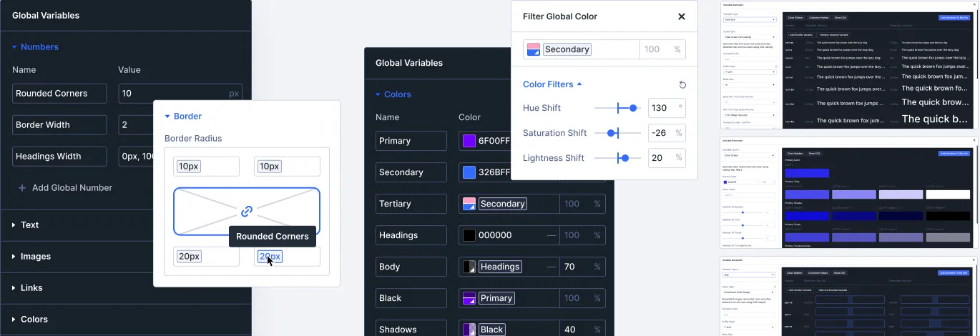Click the plus icon for Add Global Number

point(21,188)
